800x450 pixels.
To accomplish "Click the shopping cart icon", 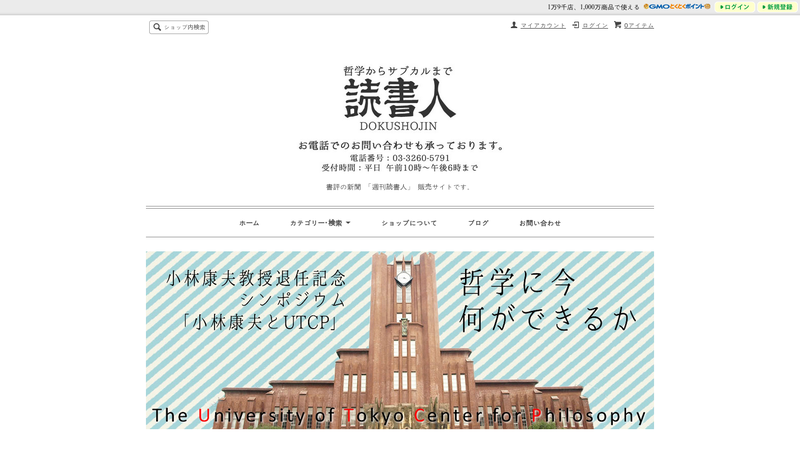I will point(617,25).
